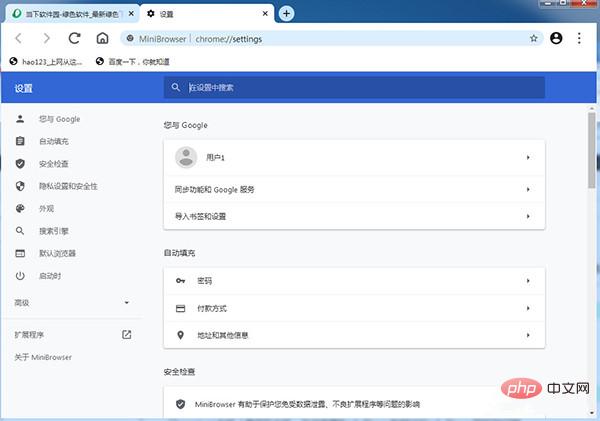Open 地址和其他信息 settings row
Viewport: 600px width, 421px height.
(354, 335)
